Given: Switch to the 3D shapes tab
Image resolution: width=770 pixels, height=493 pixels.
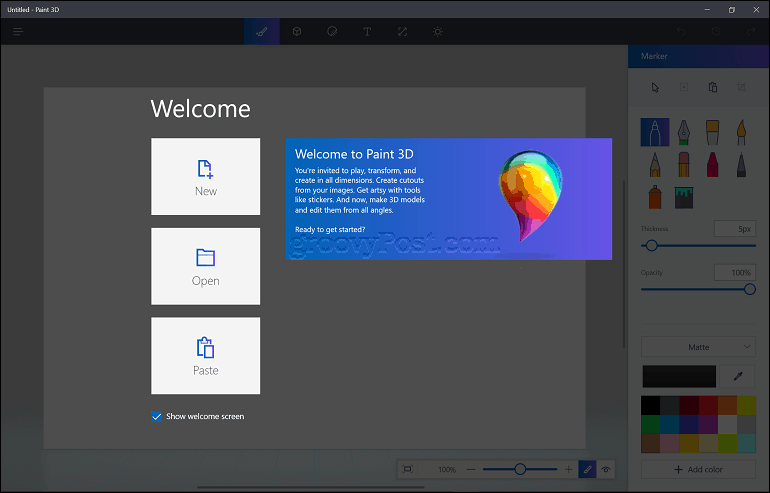Looking at the screenshot, I should pos(297,32).
